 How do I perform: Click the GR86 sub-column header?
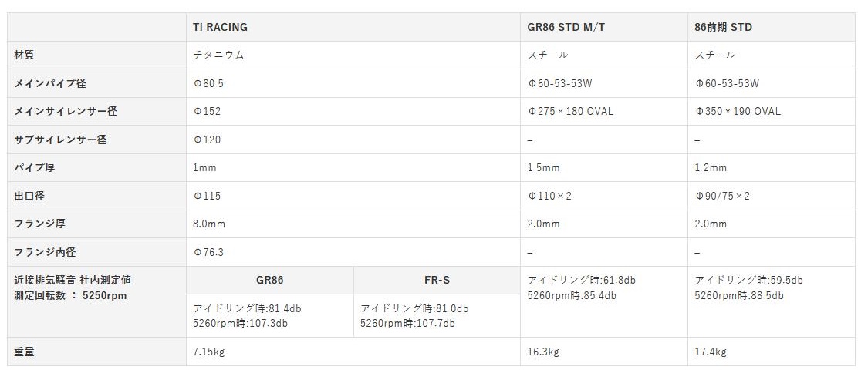coord(269,281)
